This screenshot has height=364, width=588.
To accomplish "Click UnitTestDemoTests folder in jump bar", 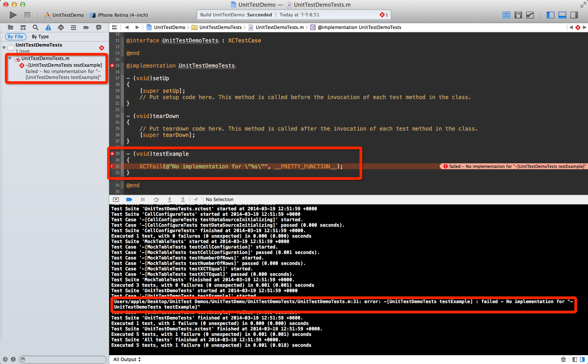I will [x=217, y=27].
